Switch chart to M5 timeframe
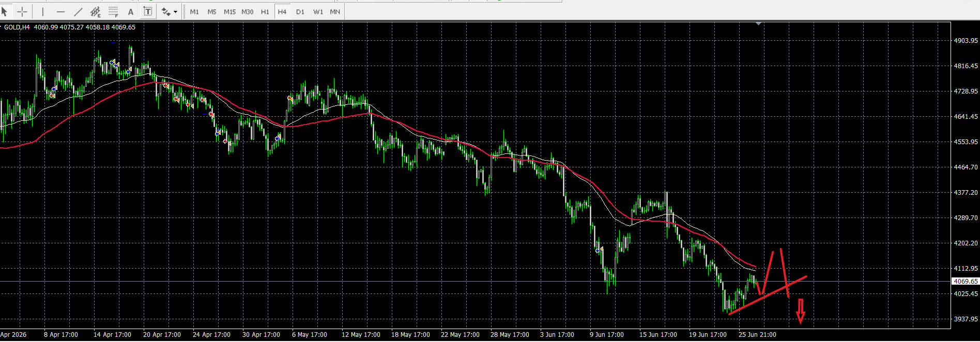Viewport: 980px width, 342px height. pos(212,11)
